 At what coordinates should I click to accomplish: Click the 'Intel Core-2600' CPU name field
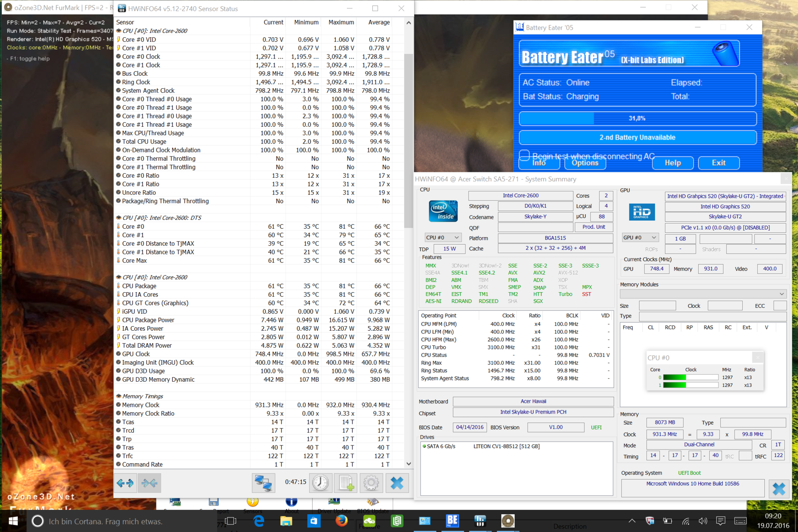tap(520, 196)
